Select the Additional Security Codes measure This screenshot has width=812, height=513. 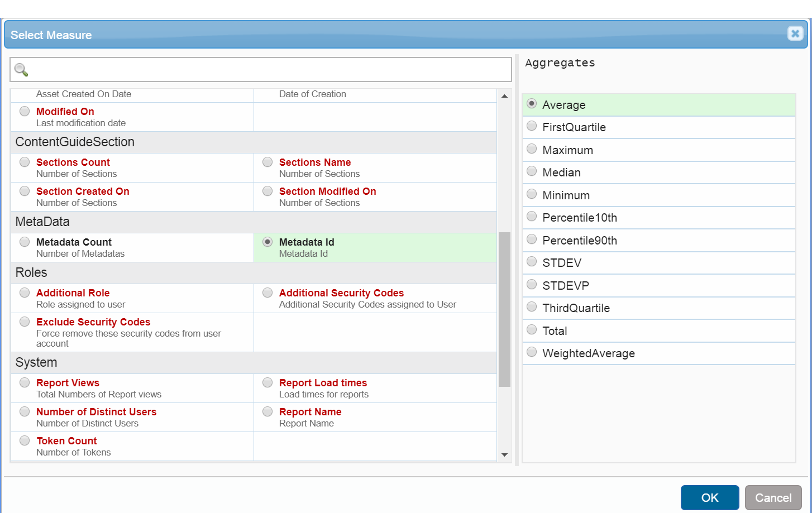[268, 293]
